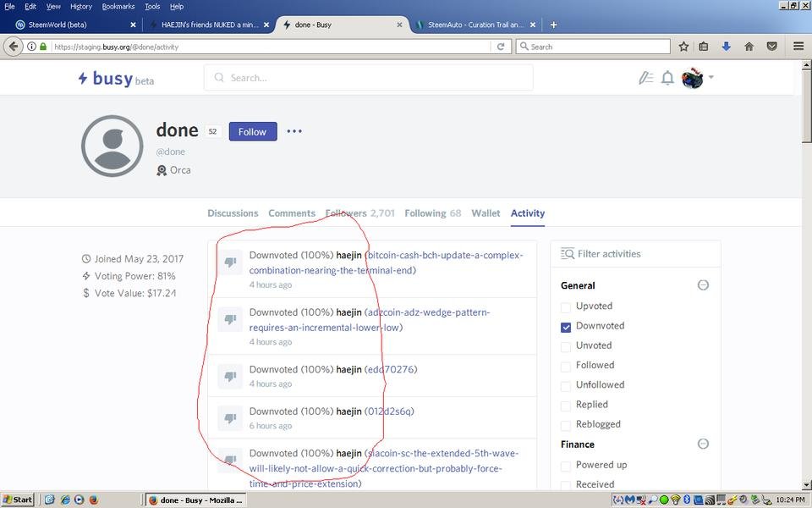
Task: Enable the Received filter checkbox
Action: [x=566, y=486]
